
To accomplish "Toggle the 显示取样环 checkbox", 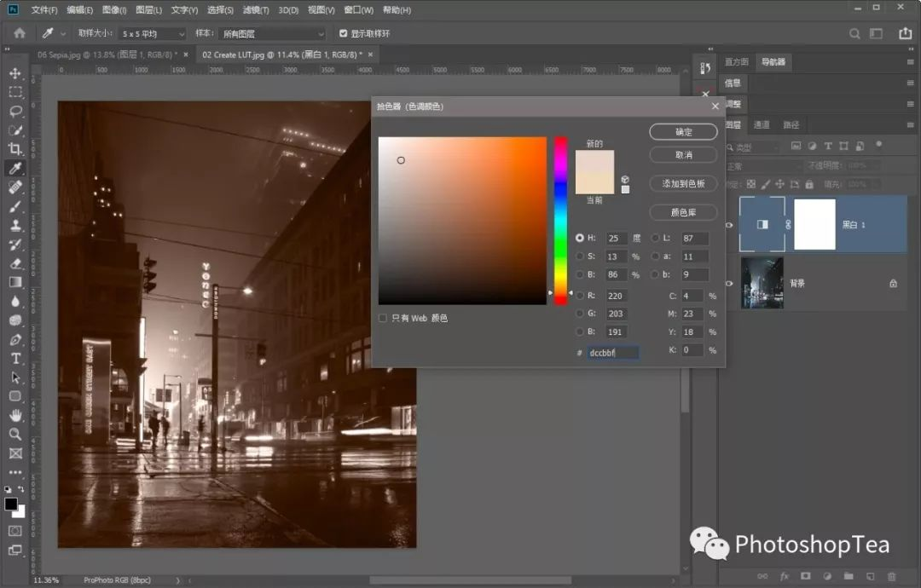I will click(344, 33).
